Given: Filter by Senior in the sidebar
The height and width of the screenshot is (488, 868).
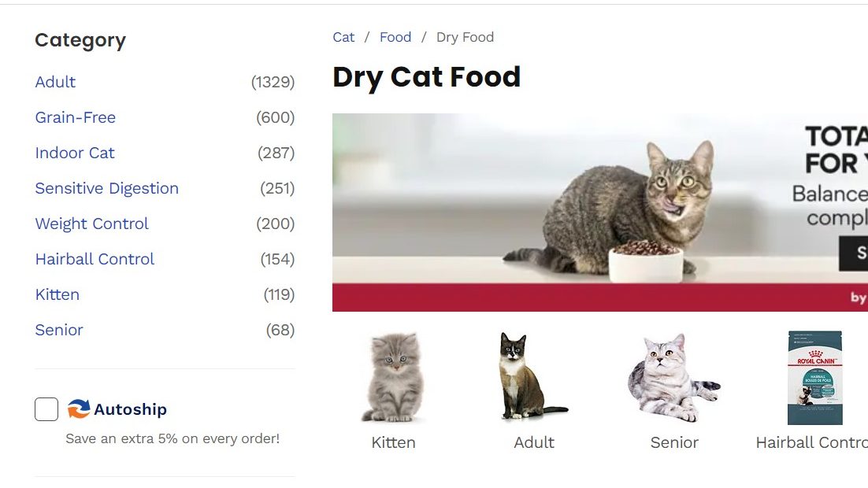Looking at the screenshot, I should [59, 330].
